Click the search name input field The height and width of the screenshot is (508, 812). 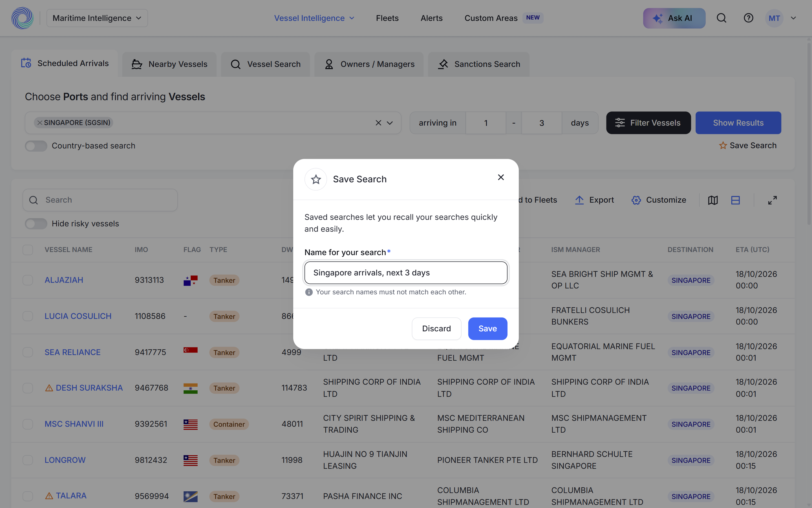point(406,273)
